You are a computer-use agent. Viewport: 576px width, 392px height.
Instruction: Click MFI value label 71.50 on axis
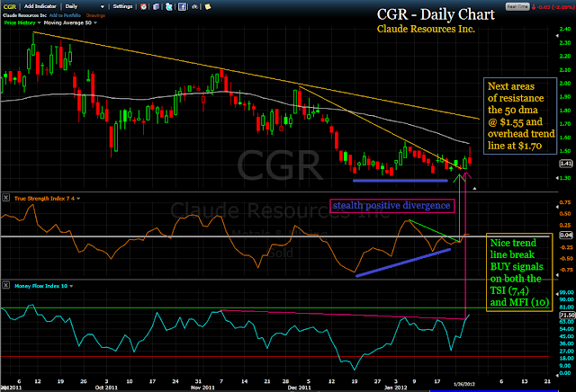tap(567, 315)
